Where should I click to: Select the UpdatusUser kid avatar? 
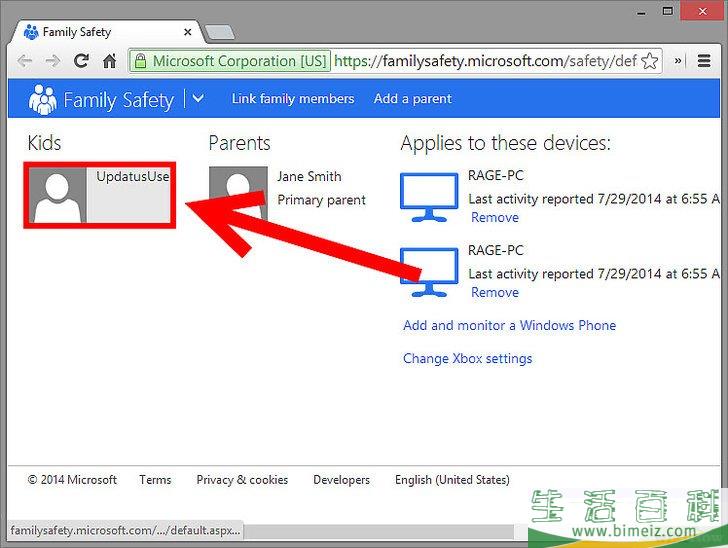pyautogui.click(x=58, y=195)
